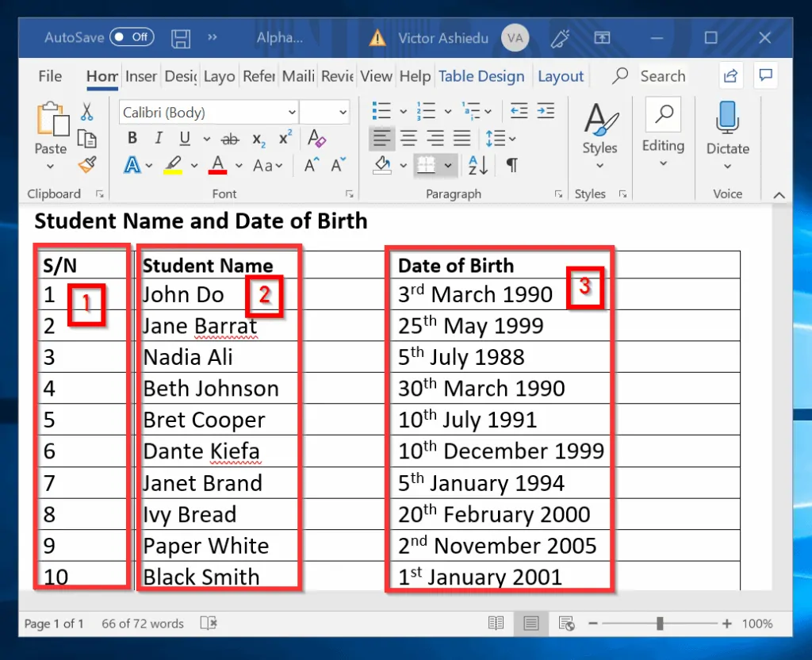This screenshot has width=812, height=660.
Task: Show paragraph marks
Action: [x=511, y=164]
